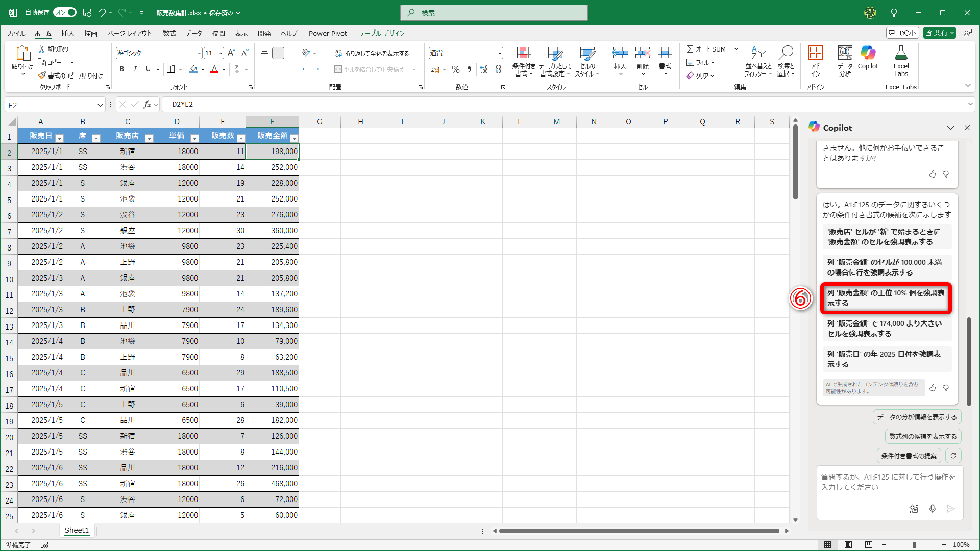Choose 販売金額 上位 10% highlight suggestion
The image size is (980, 551).
[886, 298]
